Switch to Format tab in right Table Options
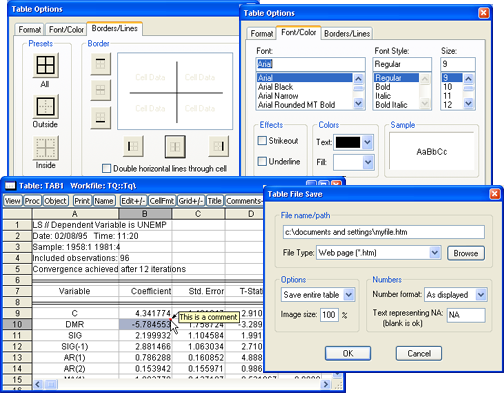504x393 pixels. pos(262,34)
